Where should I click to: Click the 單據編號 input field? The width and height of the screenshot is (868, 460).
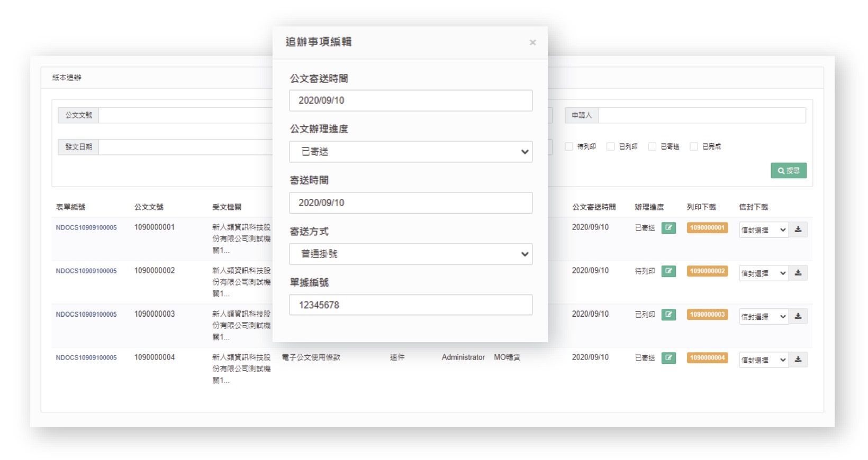coord(410,305)
